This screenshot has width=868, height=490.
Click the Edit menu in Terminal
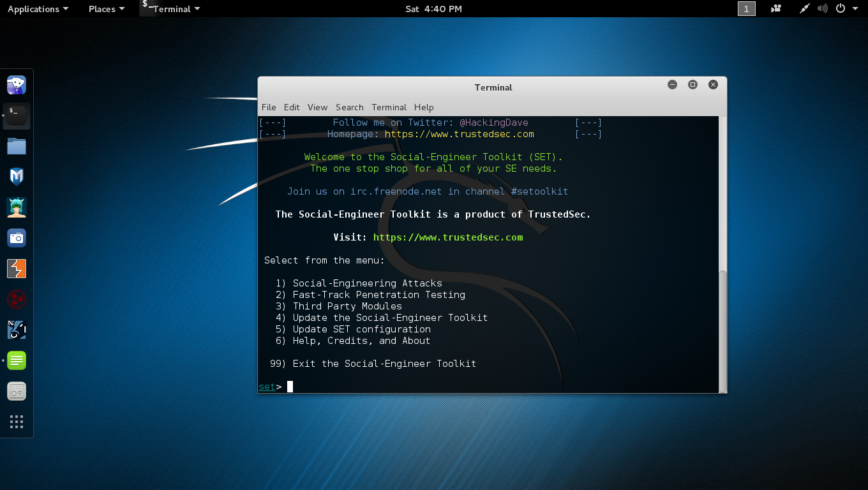coord(292,107)
